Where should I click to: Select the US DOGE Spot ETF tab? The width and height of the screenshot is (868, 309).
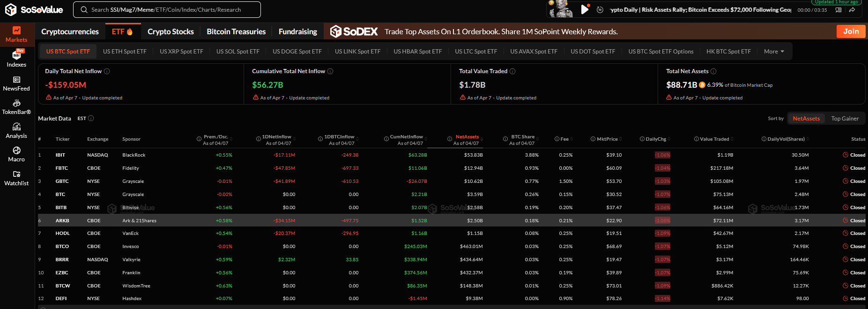pos(297,52)
